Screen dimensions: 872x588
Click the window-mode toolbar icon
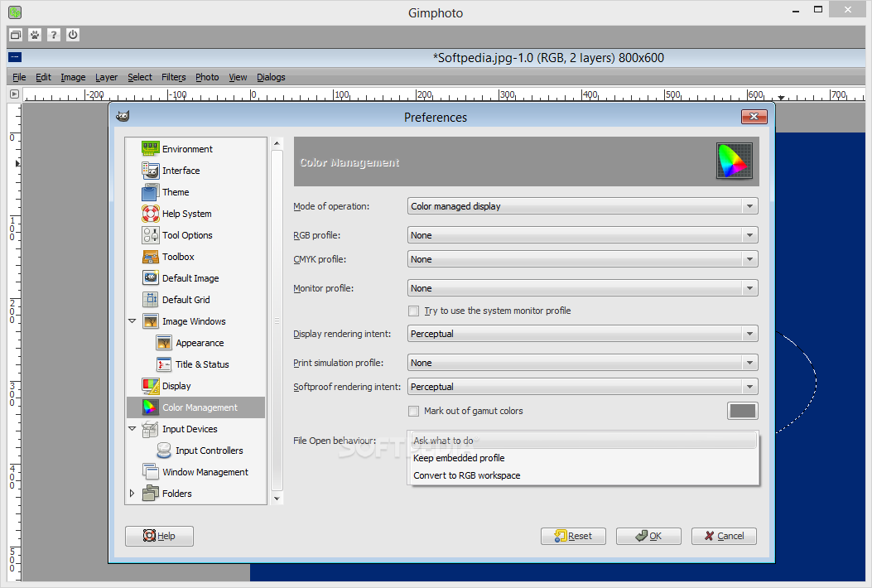pyautogui.click(x=16, y=35)
